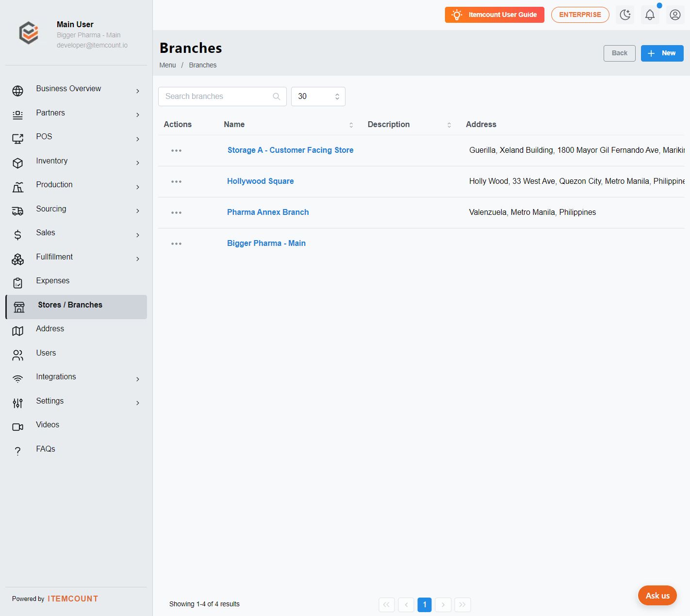690x616 pixels.
Task: Expand the POS submenu chevron
Action: click(138, 139)
